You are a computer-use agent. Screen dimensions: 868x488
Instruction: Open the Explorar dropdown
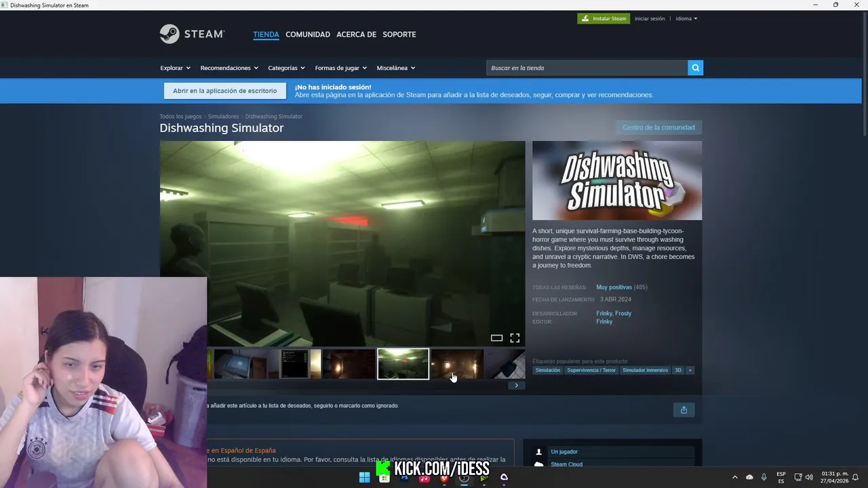point(175,68)
